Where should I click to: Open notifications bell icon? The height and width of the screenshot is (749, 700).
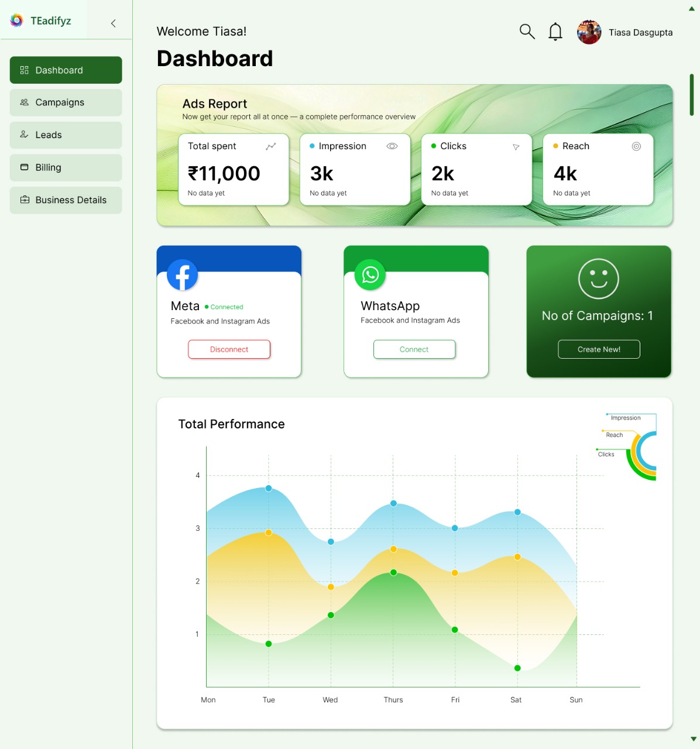pyautogui.click(x=555, y=32)
